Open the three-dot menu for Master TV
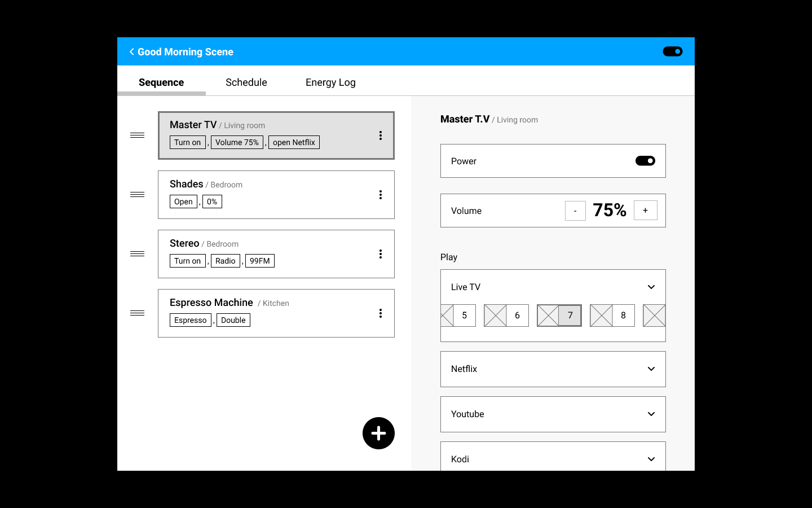 click(x=381, y=135)
